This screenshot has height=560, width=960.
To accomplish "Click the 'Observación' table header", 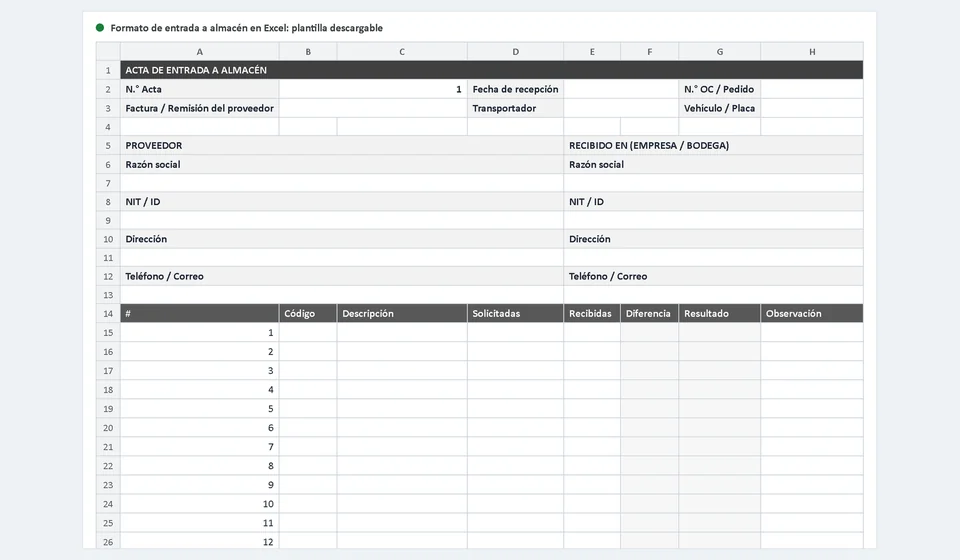I will [812, 313].
